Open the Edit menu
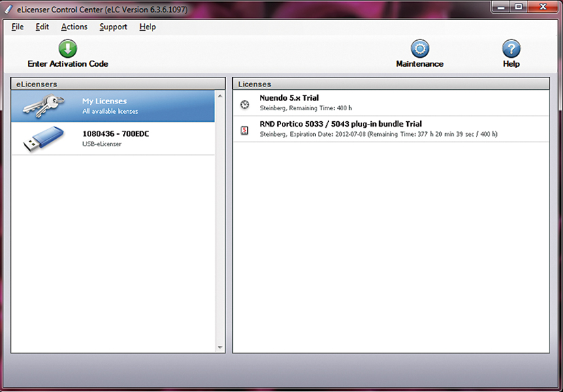The width and height of the screenshot is (563, 392). click(42, 27)
